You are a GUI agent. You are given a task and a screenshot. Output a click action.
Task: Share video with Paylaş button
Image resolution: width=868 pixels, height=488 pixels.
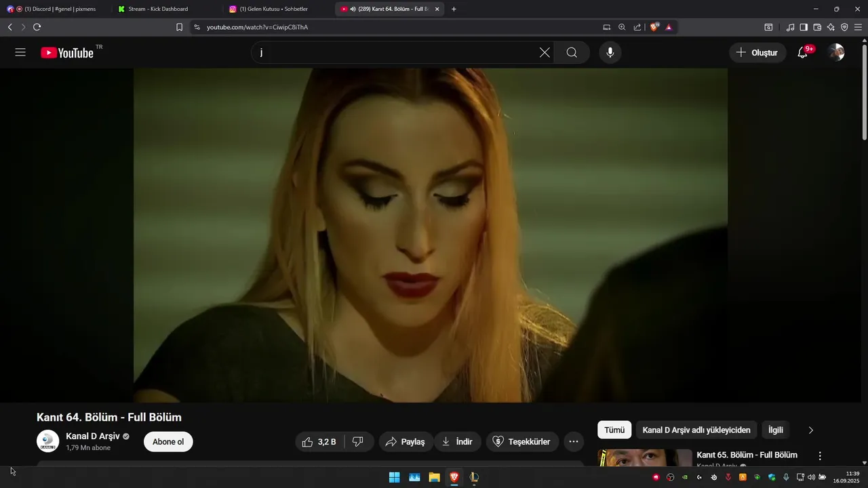(x=405, y=442)
